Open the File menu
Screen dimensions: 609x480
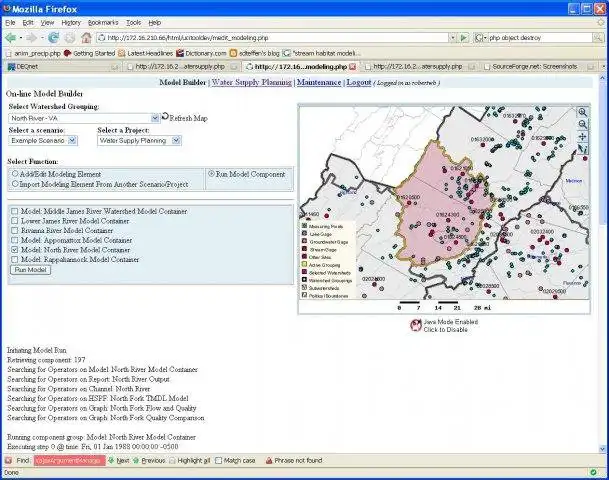coord(10,23)
